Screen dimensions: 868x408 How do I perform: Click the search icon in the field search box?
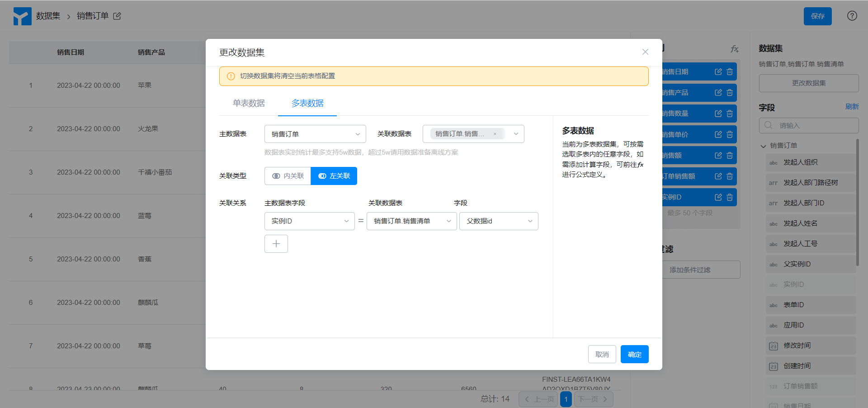[768, 125]
